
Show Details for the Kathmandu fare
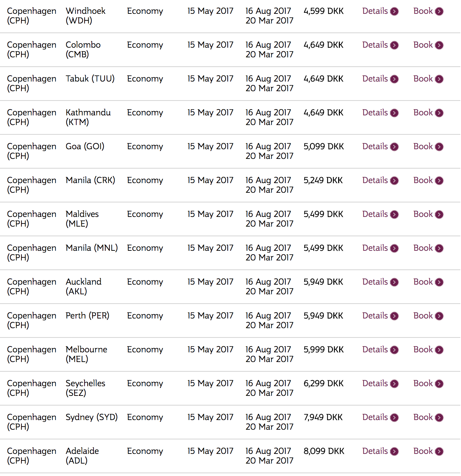[375, 113]
